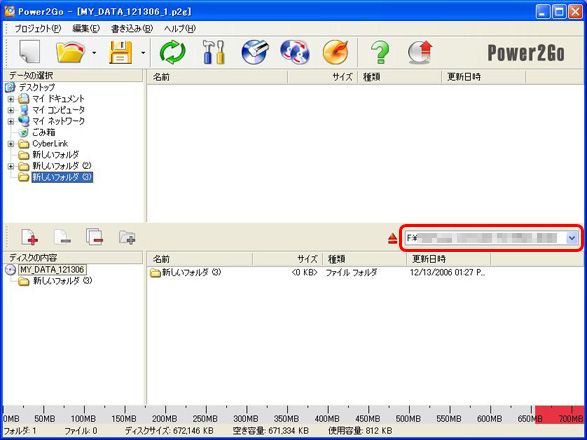Click the 12/13/2006 01:27 date cell
The height and width of the screenshot is (440, 587).
click(x=448, y=273)
